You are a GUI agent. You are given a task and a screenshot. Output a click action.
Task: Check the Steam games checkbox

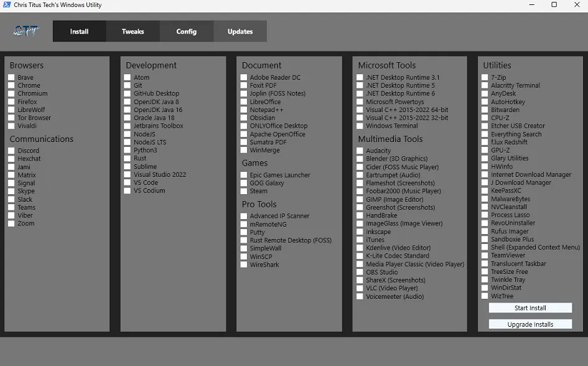(244, 191)
